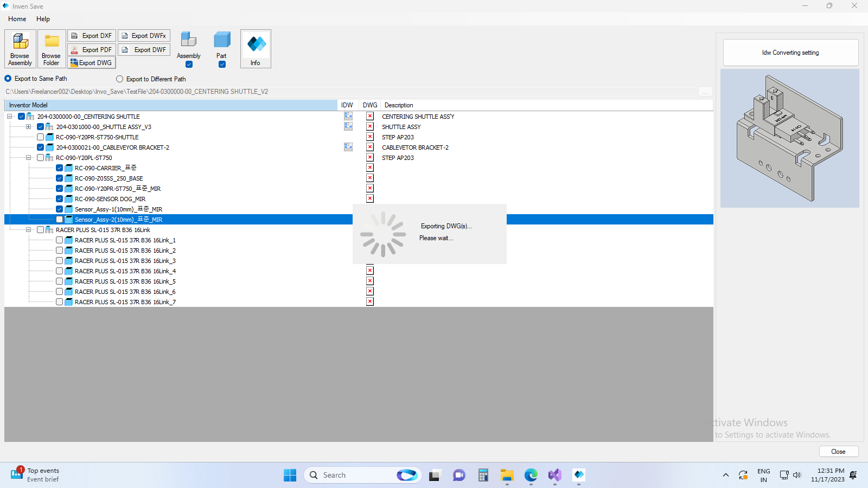Open the taskbar clock and date
This screenshot has width=868, height=488.
point(827,475)
